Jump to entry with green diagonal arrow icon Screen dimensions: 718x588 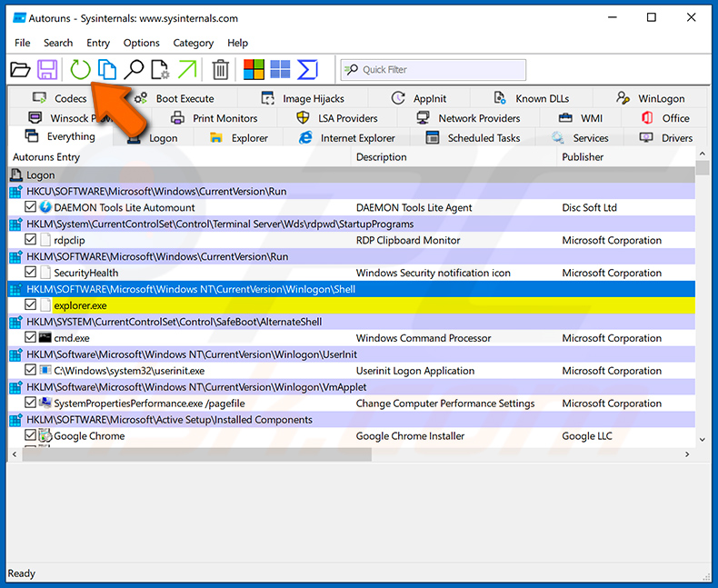[187, 70]
